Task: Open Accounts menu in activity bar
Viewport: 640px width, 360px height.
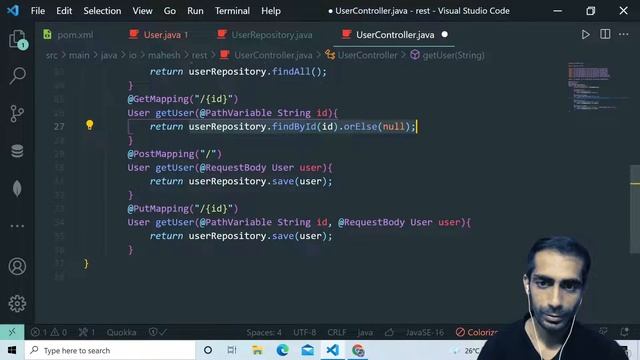Action: click(17, 266)
